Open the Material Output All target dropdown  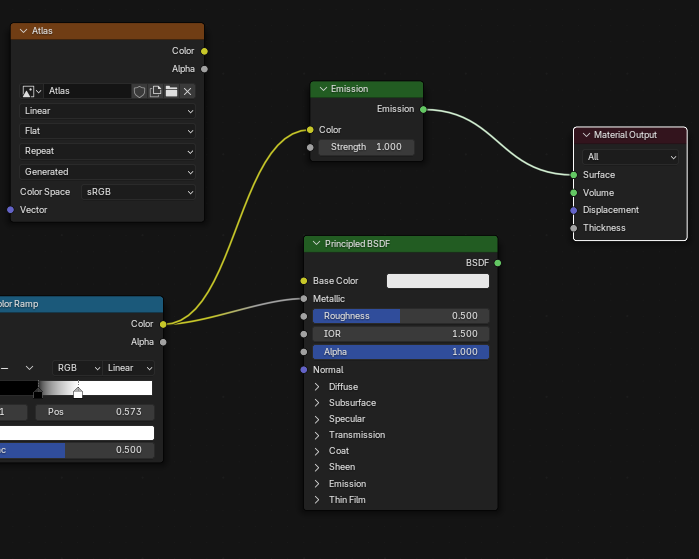coord(632,157)
